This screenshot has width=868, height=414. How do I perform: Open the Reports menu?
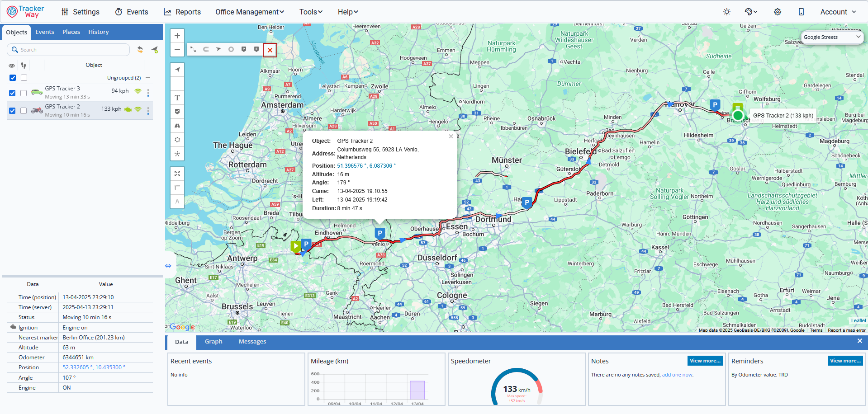click(x=182, y=12)
